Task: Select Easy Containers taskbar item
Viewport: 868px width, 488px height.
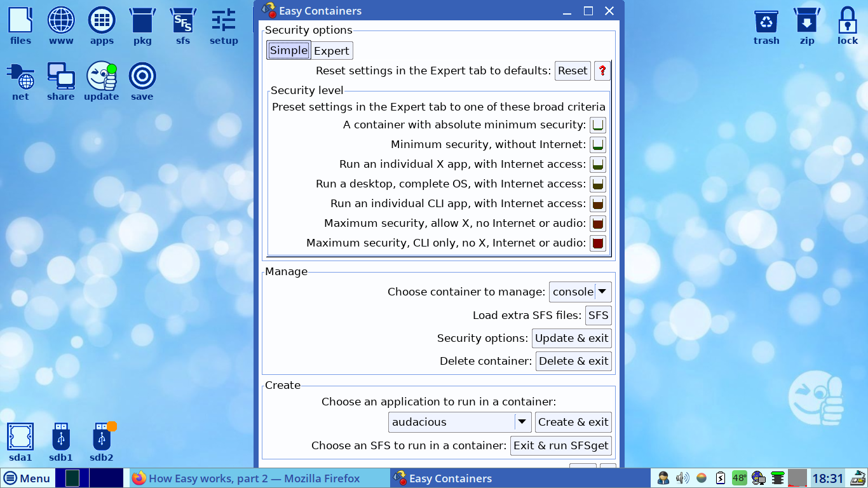Action: click(x=520, y=478)
